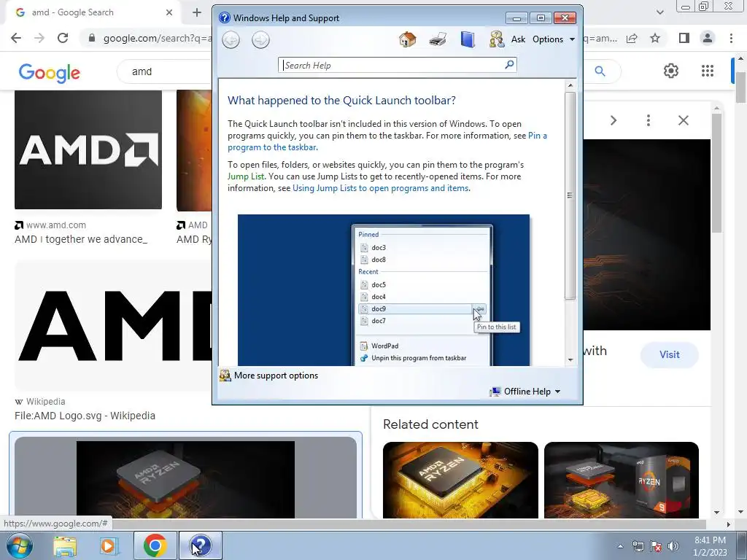
Task: Launch Windows Media Player from taskbar
Action: (x=108, y=546)
